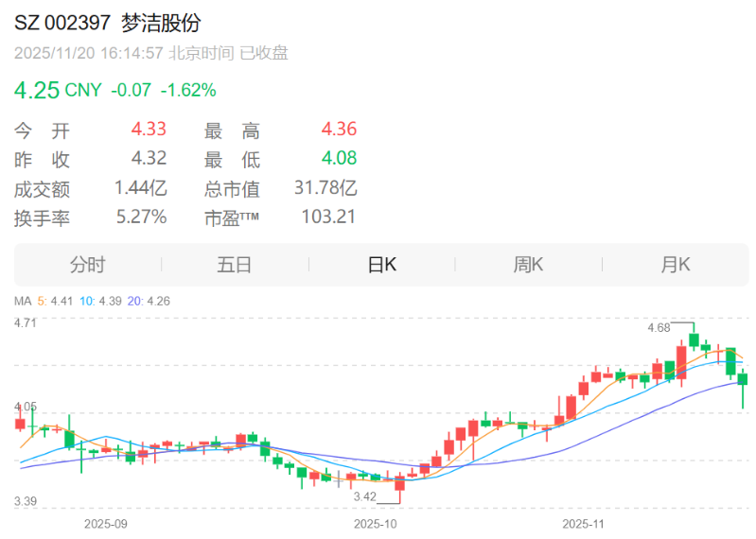Click the 3.39 price axis label
756x539 pixels.
pyautogui.click(x=25, y=501)
